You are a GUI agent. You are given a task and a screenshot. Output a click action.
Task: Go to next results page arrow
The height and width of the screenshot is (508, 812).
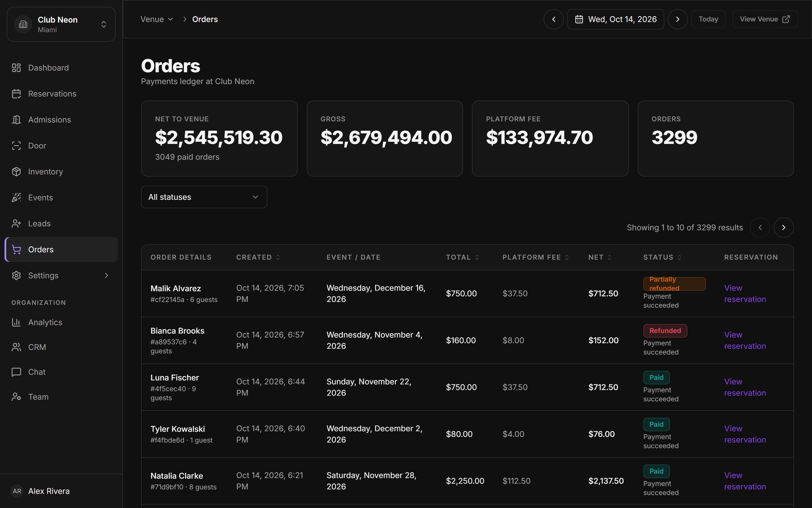[784, 228]
